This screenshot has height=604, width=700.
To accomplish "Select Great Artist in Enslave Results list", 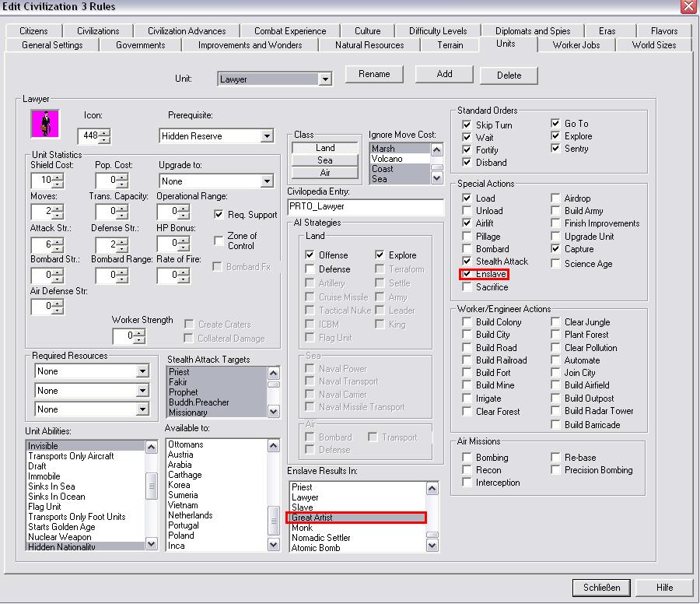I will point(355,518).
